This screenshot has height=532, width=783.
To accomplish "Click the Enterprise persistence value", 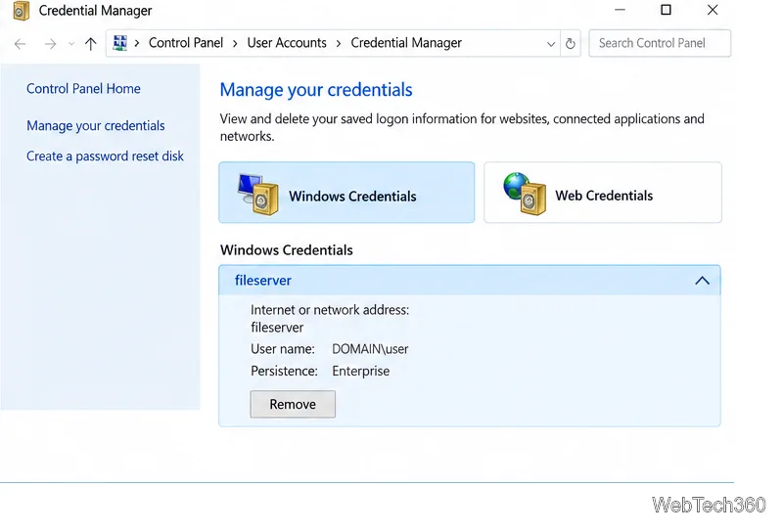I will [360, 372].
